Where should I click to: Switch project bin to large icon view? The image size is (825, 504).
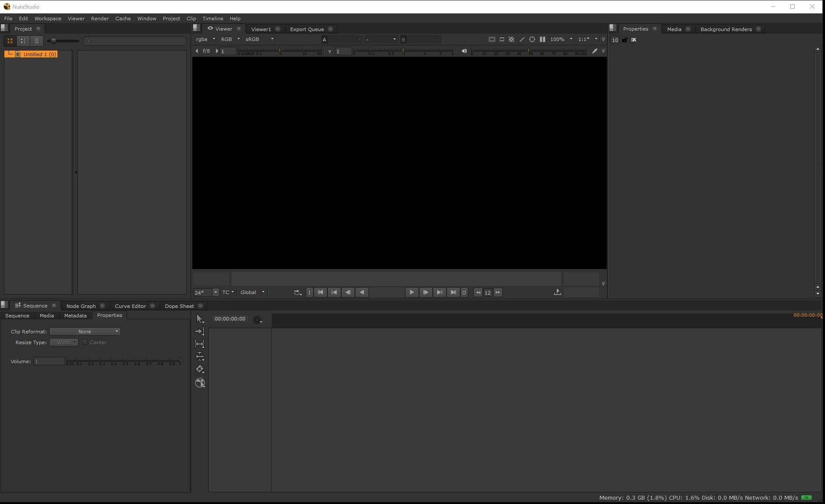[x=10, y=41]
